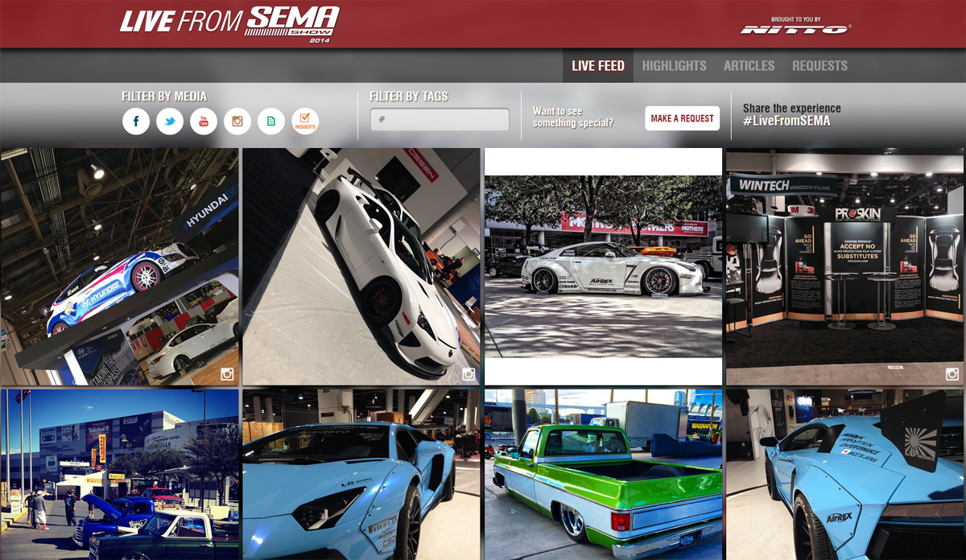Click the camera badge on the Wintech booth photo

coord(953,373)
